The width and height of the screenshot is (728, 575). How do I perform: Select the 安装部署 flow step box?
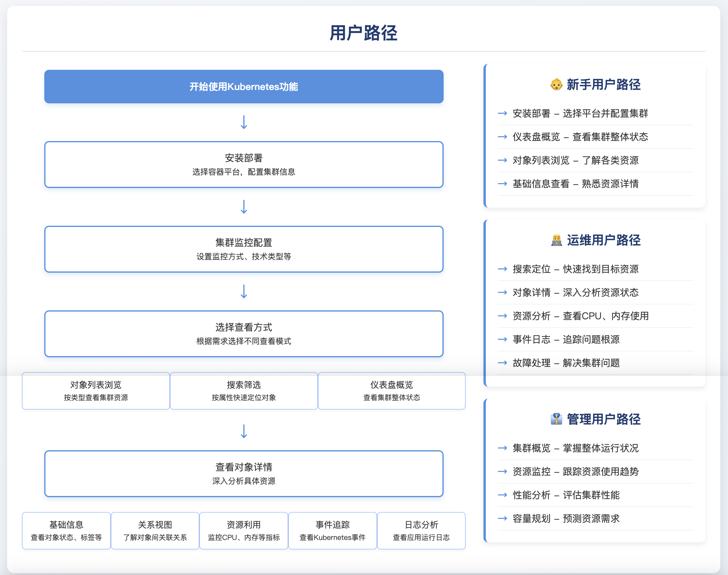244,165
